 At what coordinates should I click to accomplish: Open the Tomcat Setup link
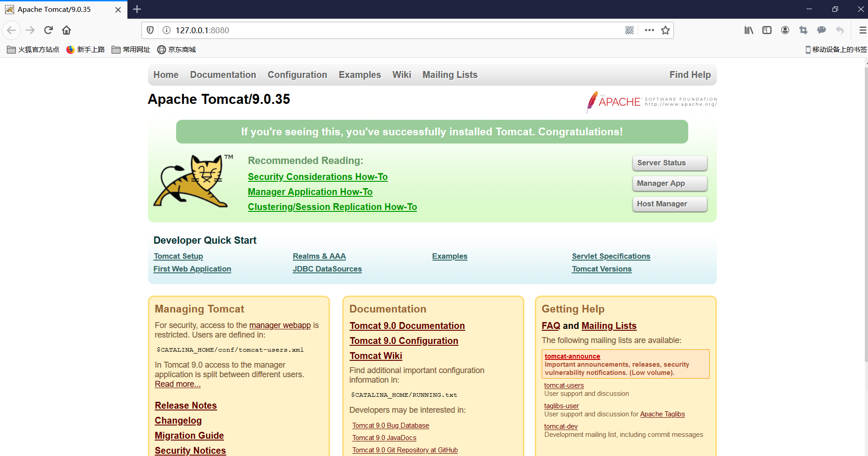pyautogui.click(x=178, y=256)
